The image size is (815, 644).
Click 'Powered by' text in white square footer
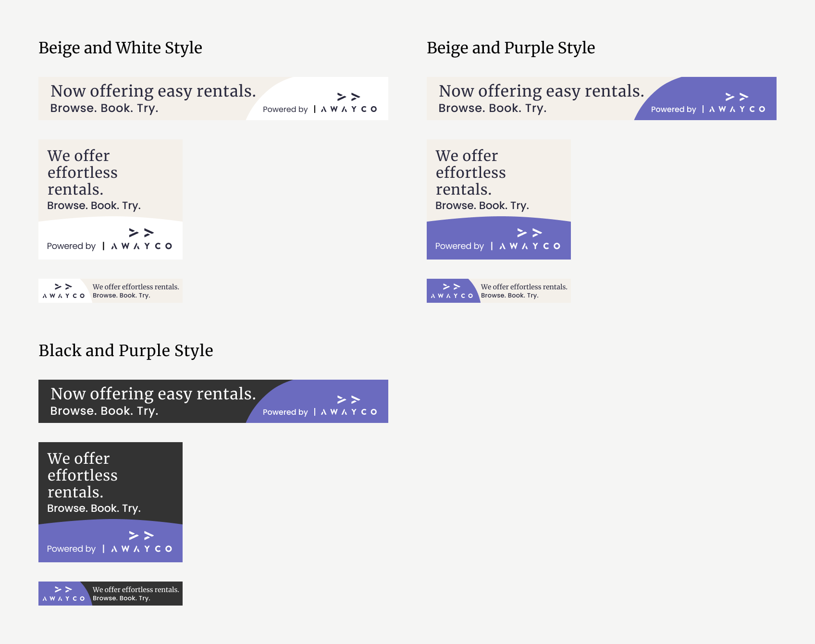click(x=71, y=246)
